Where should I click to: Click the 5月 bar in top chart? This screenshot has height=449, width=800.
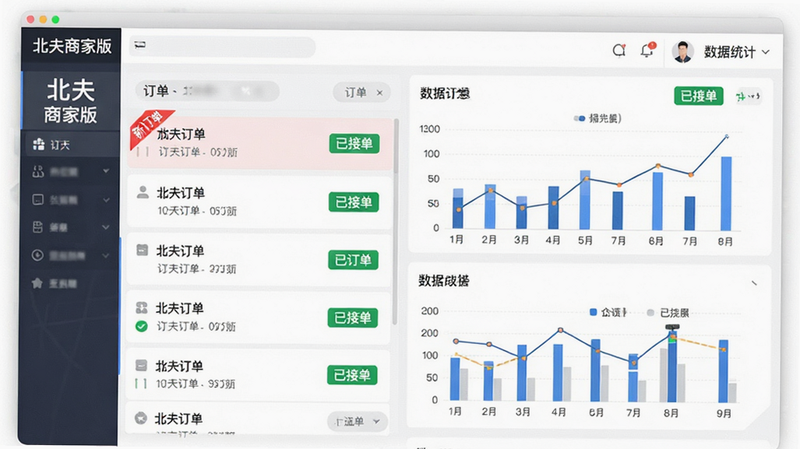(585, 200)
